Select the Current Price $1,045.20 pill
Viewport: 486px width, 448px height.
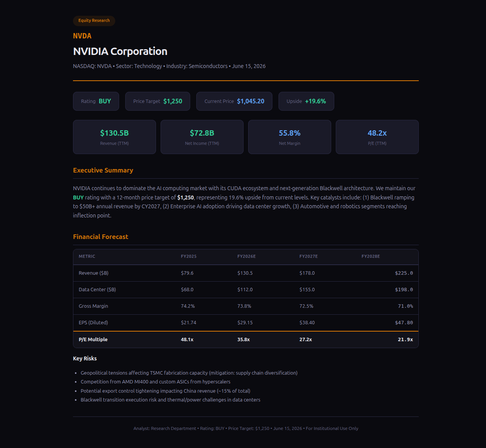pos(234,101)
